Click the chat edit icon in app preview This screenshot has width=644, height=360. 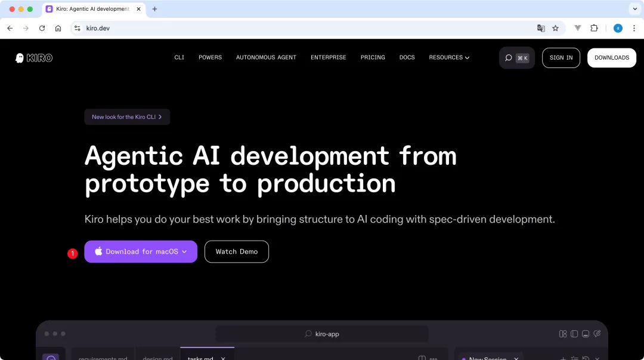pyautogui.click(x=597, y=333)
